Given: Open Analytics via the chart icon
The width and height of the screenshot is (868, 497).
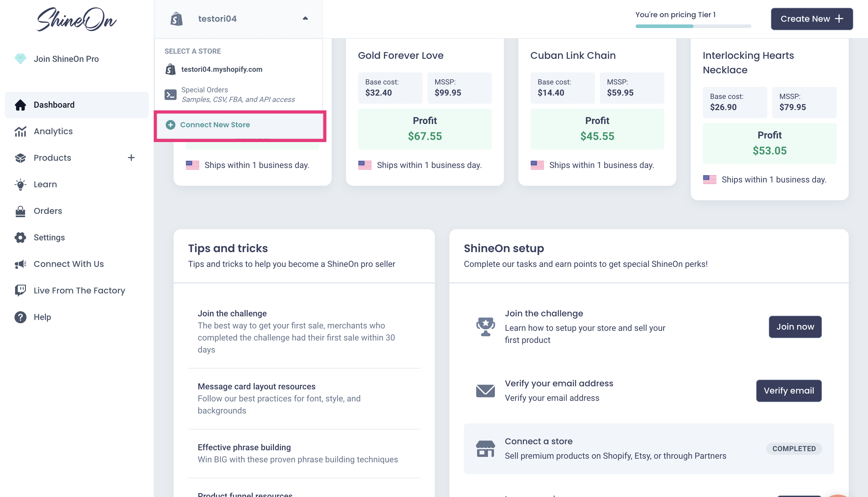Looking at the screenshot, I should point(20,131).
